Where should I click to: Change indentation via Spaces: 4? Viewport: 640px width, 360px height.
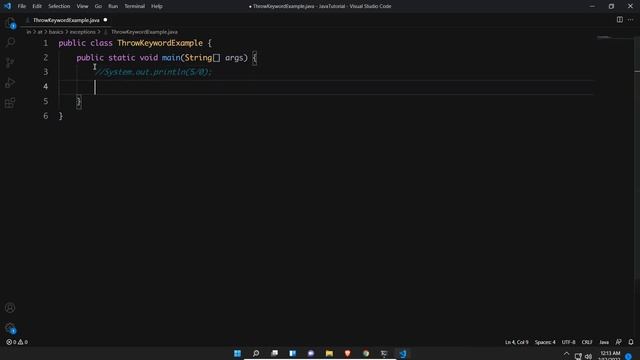click(x=545, y=342)
